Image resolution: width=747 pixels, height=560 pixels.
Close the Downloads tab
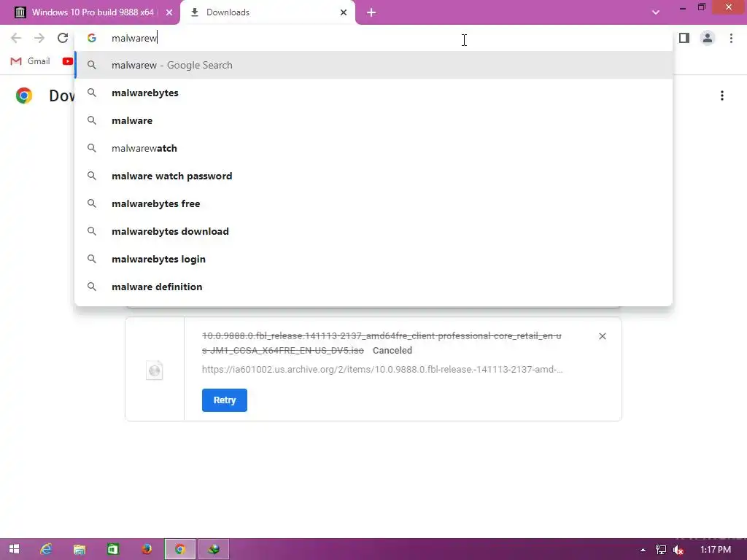tap(344, 12)
